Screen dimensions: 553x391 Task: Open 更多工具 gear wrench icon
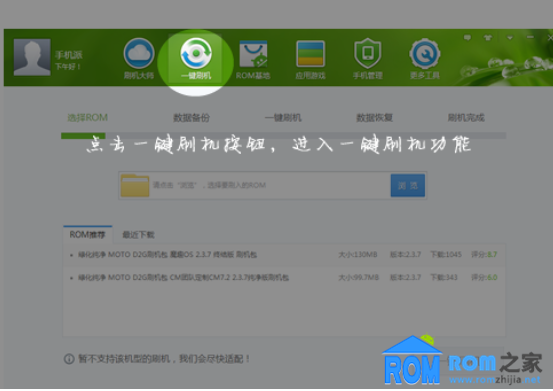tap(425, 54)
